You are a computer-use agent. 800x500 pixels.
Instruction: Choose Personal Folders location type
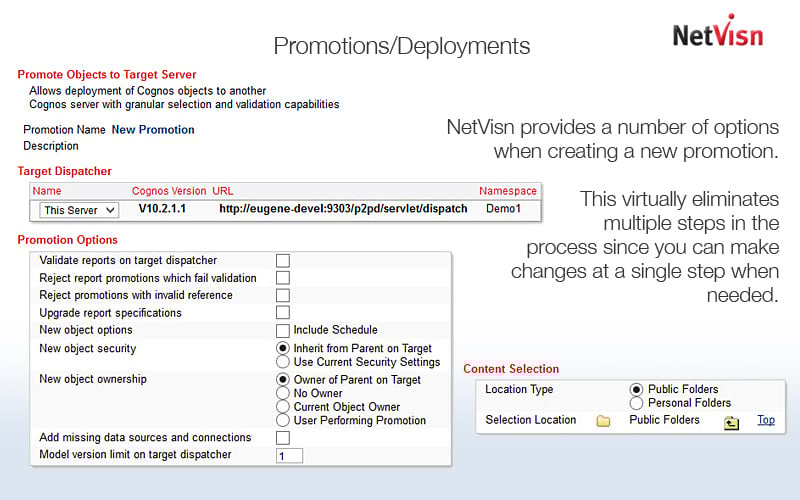[636, 403]
